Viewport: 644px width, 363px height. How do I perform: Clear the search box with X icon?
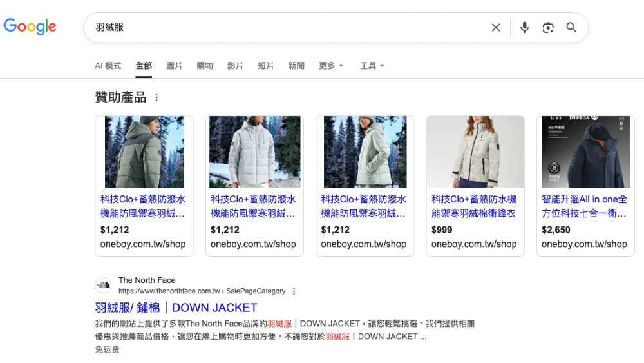[x=496, y=28]
